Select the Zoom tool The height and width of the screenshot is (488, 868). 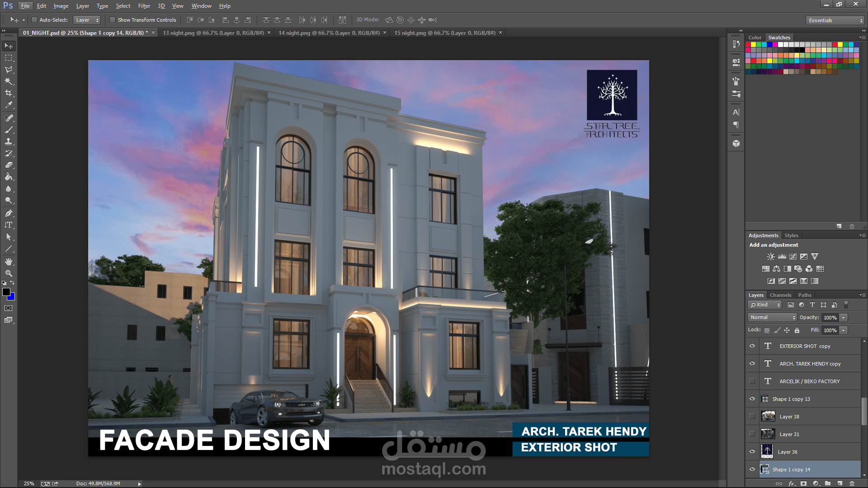click(9, 273)
